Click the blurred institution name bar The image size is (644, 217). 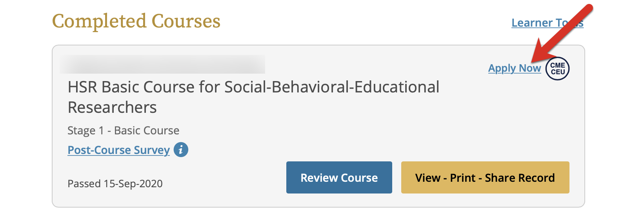[162, 64]
